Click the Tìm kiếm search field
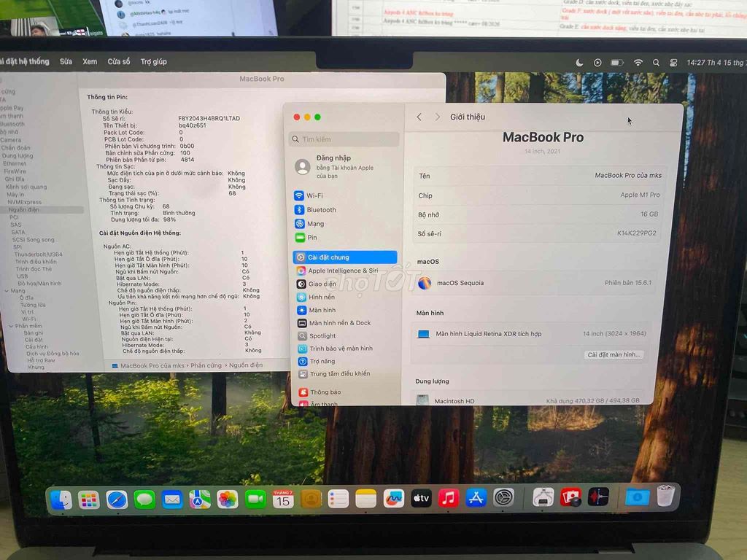Viewport: 747px width, 560px height. pos(344,139)
